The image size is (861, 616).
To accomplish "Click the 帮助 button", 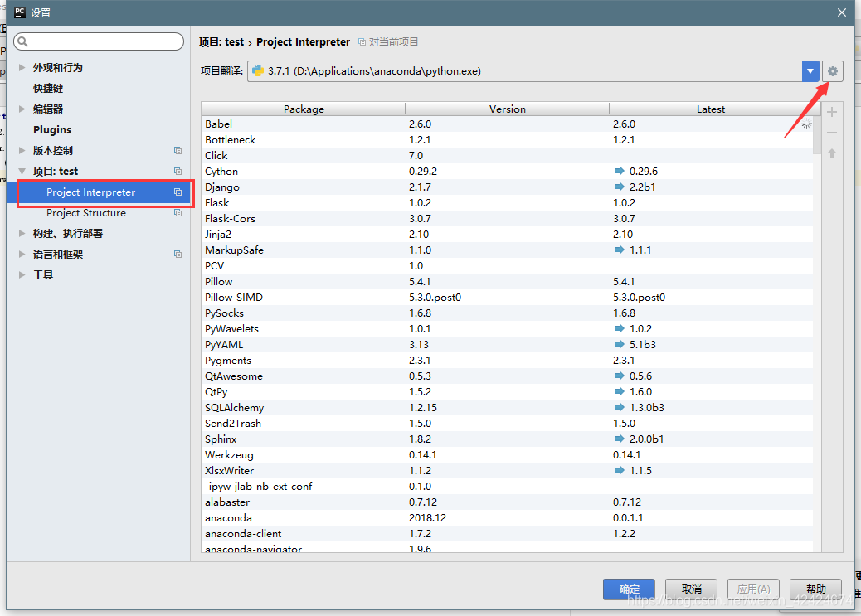I will pos(816,589).
